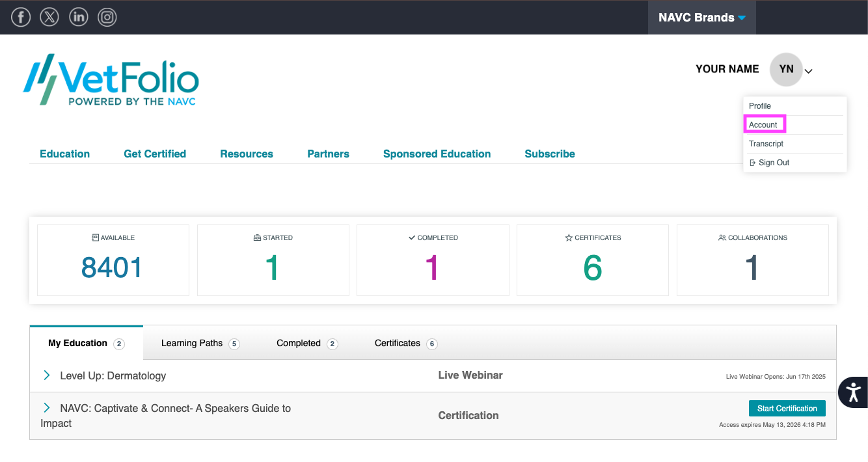Open the Facebook social icon
Screen dimensions: 868x462
pos(21,17)
